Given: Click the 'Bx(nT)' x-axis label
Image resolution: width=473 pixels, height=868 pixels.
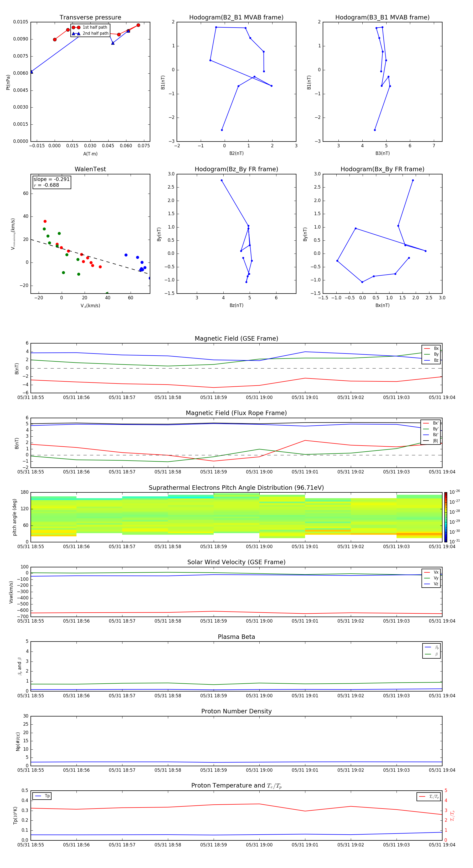Looking at the screenshot, I should (x=382, y=306).
